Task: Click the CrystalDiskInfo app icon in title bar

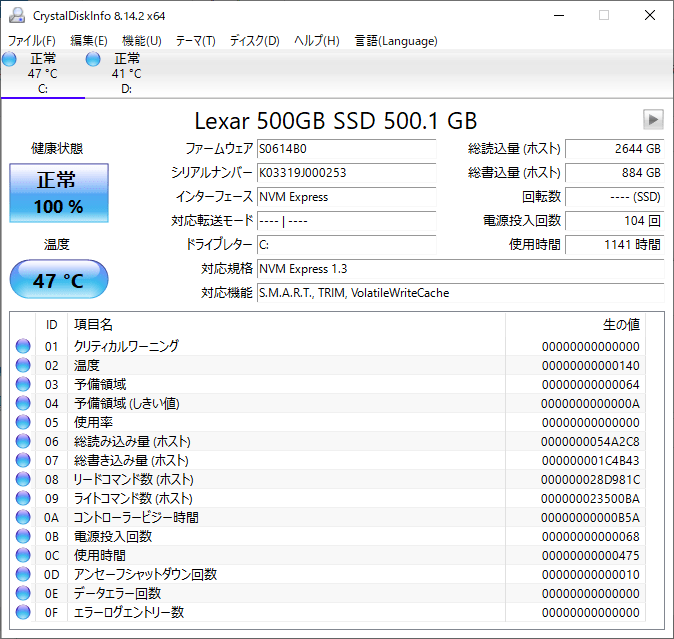Action: (x=17, y=15)
